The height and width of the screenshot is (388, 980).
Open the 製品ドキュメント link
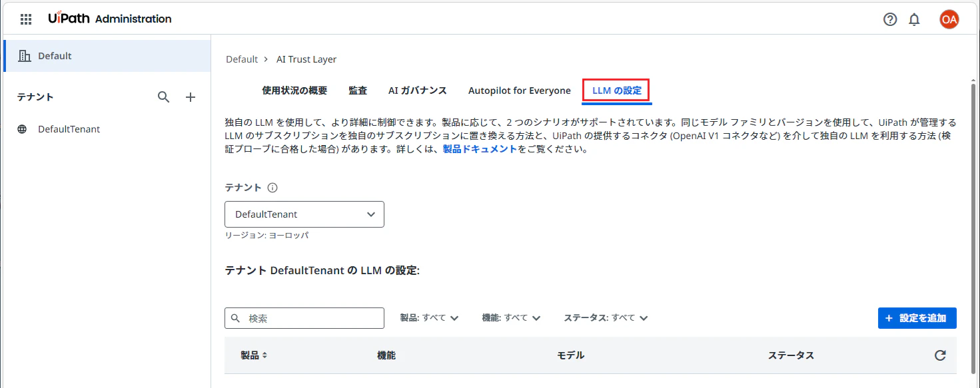(x=480, y=149)
